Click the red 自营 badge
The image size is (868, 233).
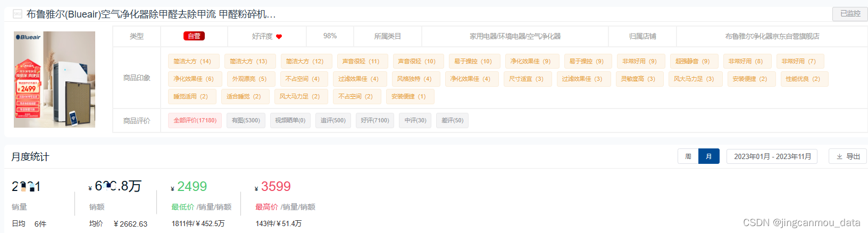(x=194, y=36)
